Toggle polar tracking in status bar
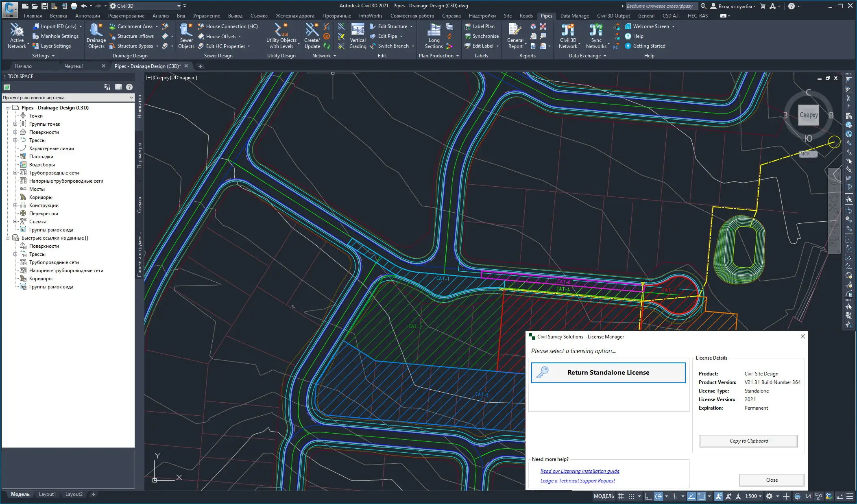 tap(658, 496)
